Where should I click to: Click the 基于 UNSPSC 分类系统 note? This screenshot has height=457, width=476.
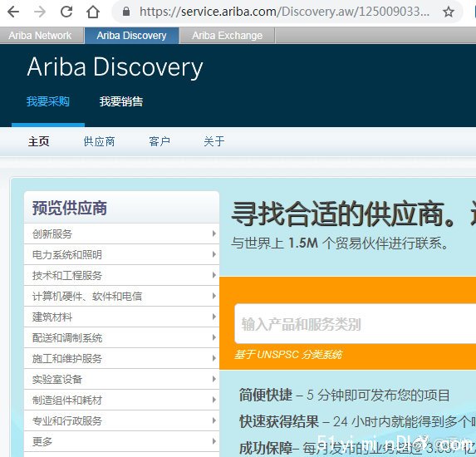(288, 354)
